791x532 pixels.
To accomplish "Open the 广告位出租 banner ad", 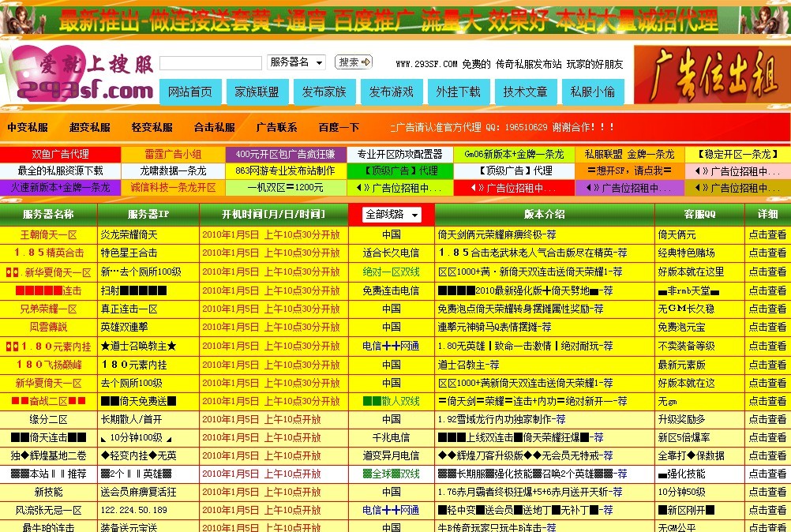I will click(x=714, y=75).
